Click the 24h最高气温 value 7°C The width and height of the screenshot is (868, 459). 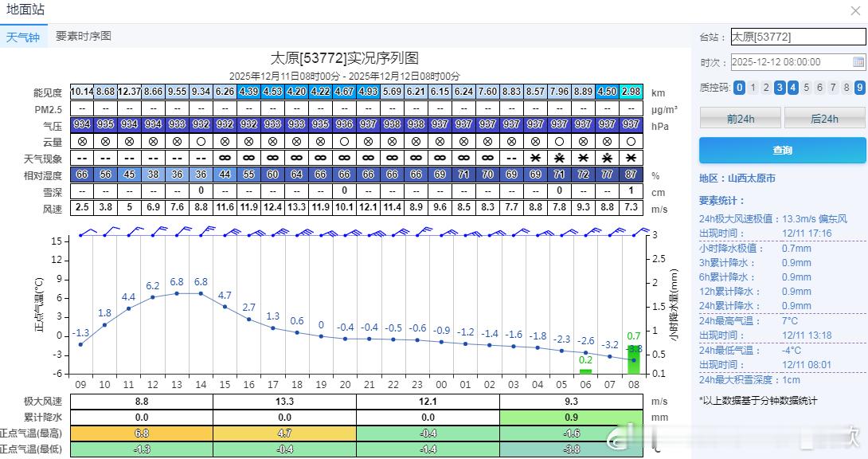coord(790,320)
